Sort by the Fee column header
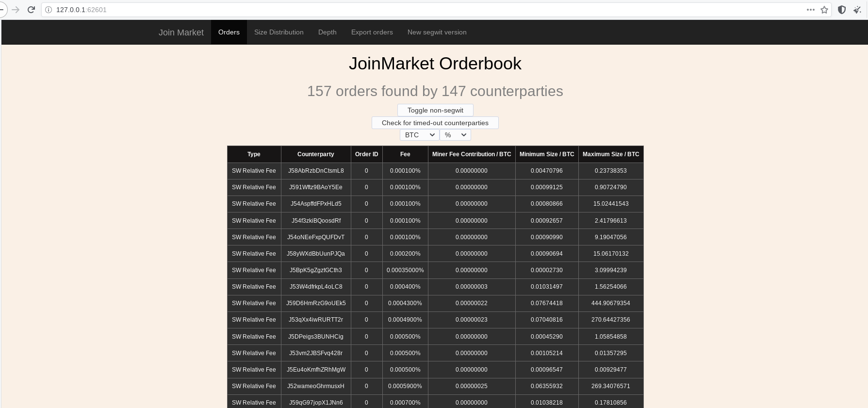 click(405, 154)
